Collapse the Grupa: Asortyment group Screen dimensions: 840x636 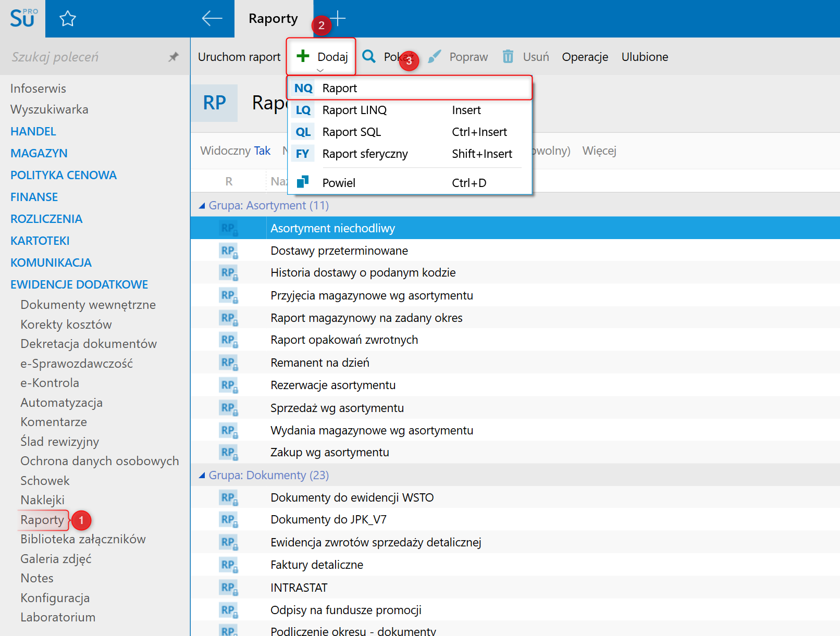[202, 206]
